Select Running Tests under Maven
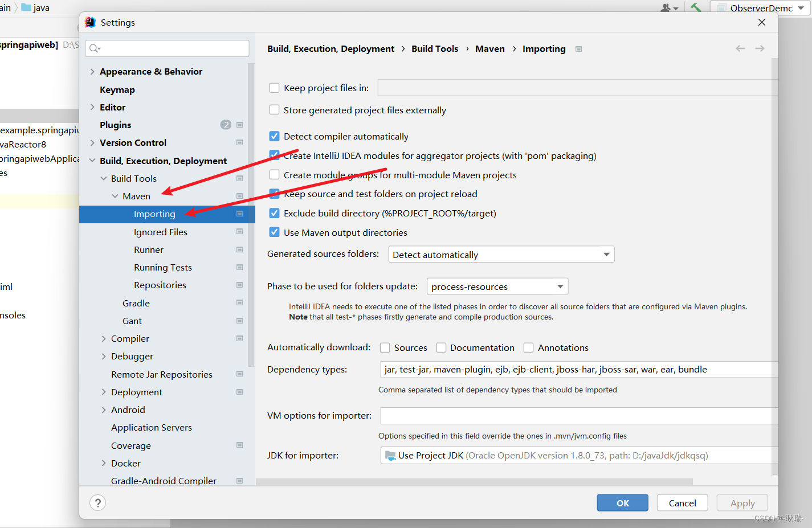The image size is (812, 528). [163, 267]
